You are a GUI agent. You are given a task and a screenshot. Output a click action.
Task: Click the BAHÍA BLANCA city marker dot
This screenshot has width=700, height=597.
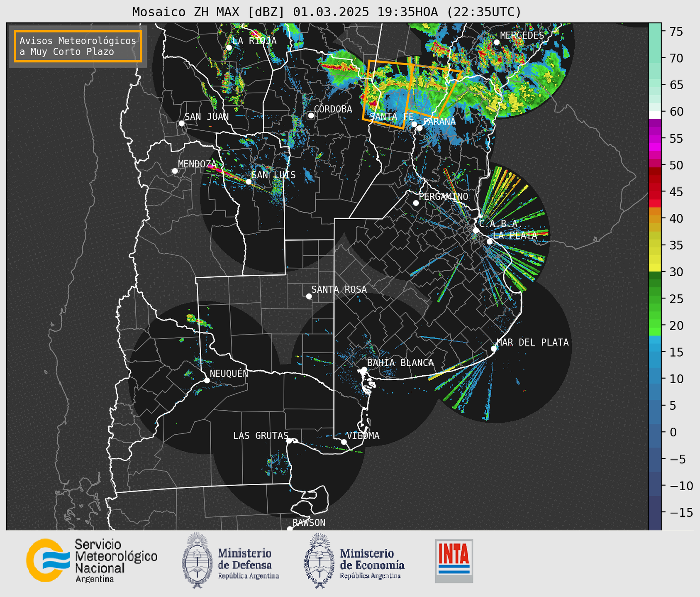(x=364, y=369)
